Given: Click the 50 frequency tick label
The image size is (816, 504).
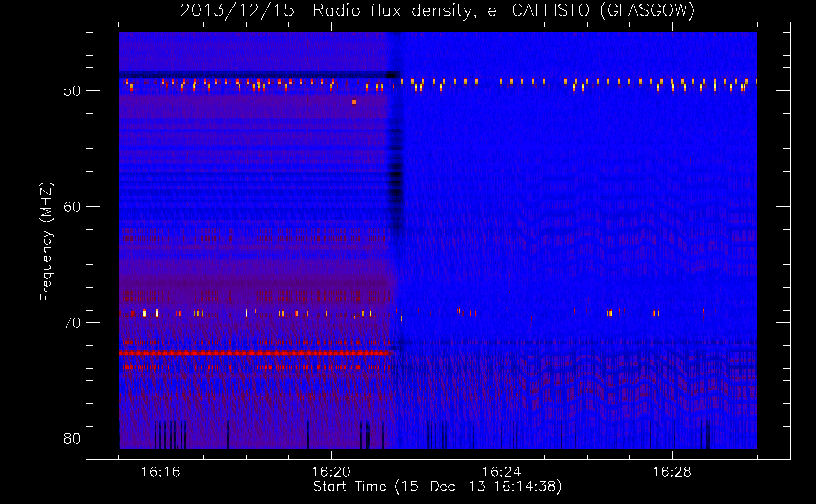Looking at the screenshot, I should (72, 91).
